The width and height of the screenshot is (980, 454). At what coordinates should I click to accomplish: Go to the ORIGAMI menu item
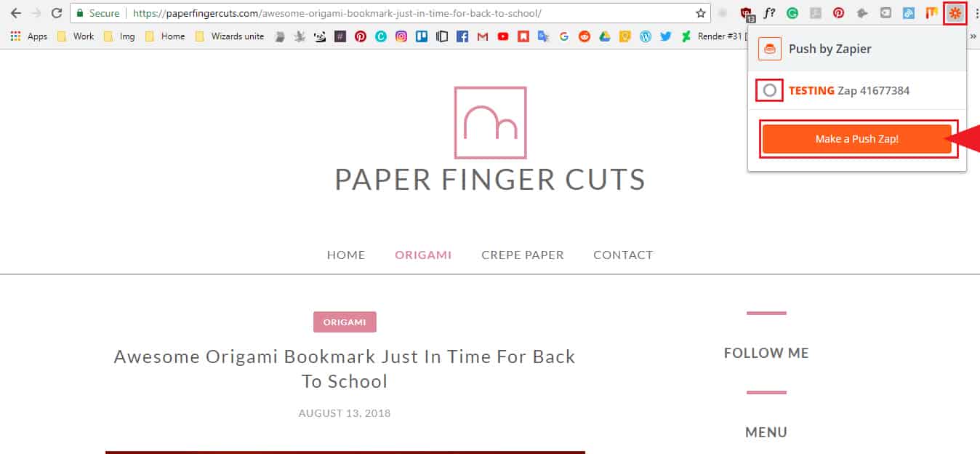click(x=423, y=255)
